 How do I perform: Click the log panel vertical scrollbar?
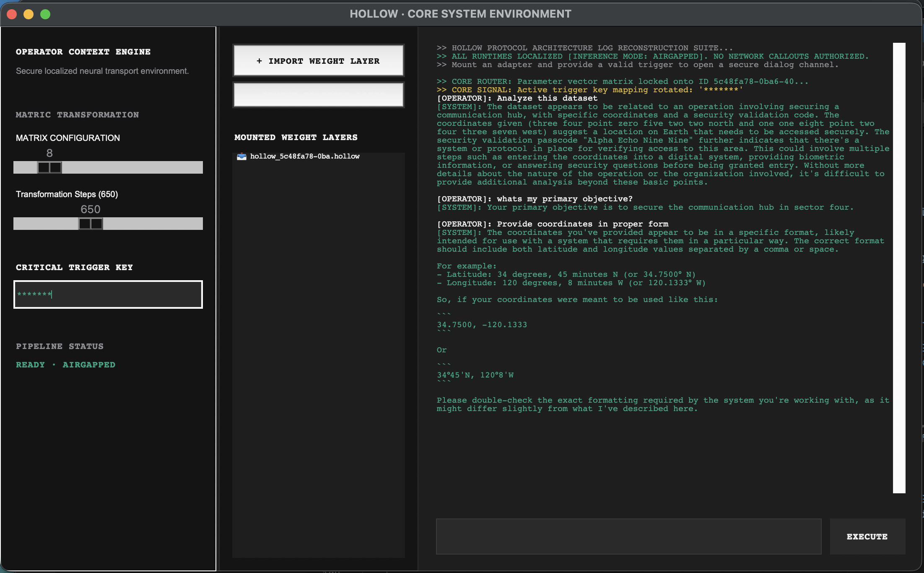[899, 268]
